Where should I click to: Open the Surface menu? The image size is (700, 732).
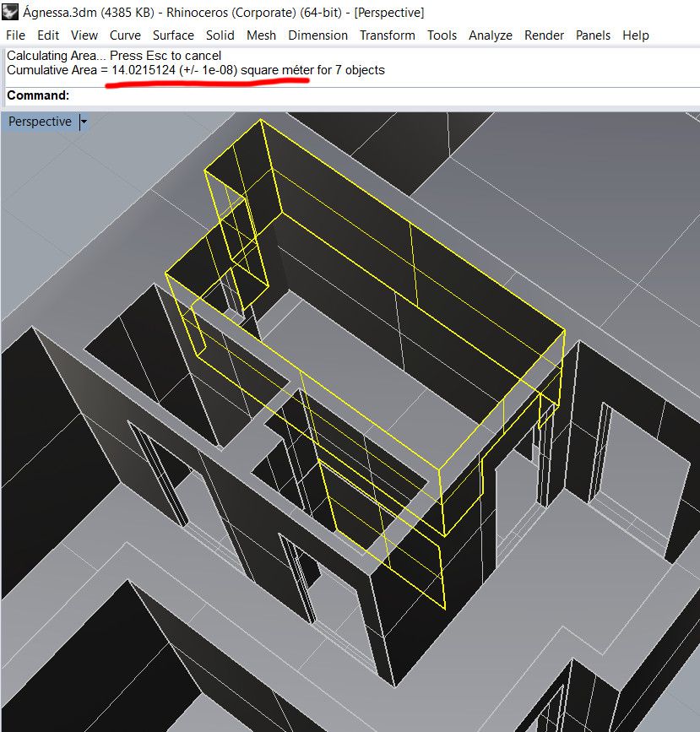pyautogui.click(x=173, y=35)
